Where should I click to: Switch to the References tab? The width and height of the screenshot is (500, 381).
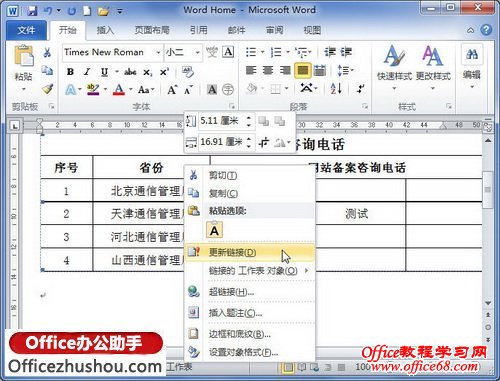click(x=199, y=30)
